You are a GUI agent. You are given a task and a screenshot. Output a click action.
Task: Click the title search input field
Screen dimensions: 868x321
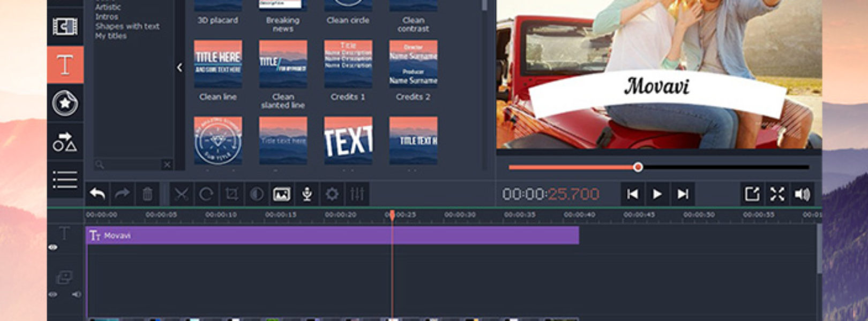point(129,165)
